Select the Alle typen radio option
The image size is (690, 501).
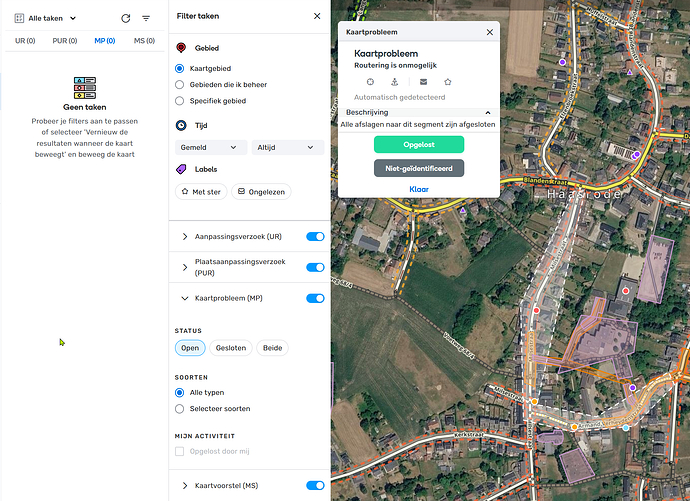pos(180,392)
